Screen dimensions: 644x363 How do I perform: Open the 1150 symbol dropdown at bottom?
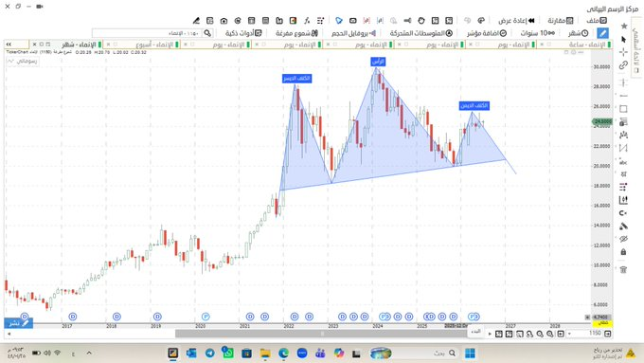click(569, 334)
